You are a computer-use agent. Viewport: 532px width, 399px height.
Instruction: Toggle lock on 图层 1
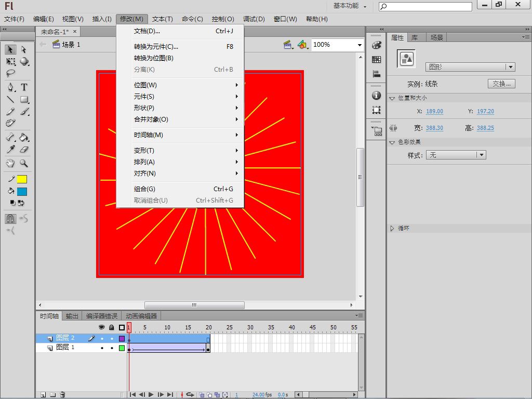click(x=112, y=348)
